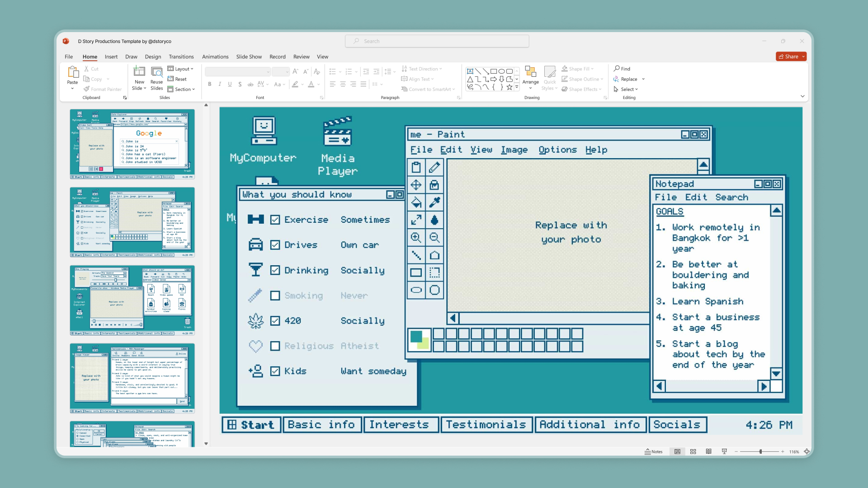Viewport: 868px width, 488px height.
Task: Click the Replace icon in Editing group
Action: click(x=617, y=79)
